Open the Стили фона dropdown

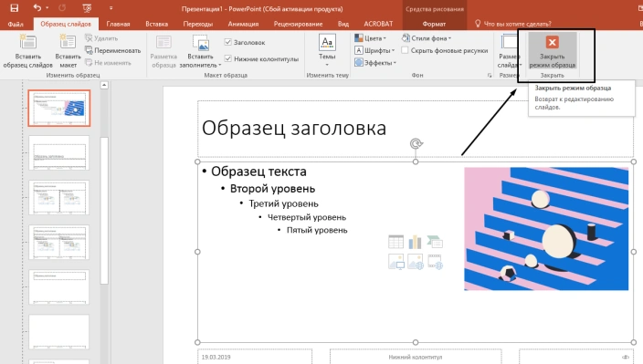[427, 38]
